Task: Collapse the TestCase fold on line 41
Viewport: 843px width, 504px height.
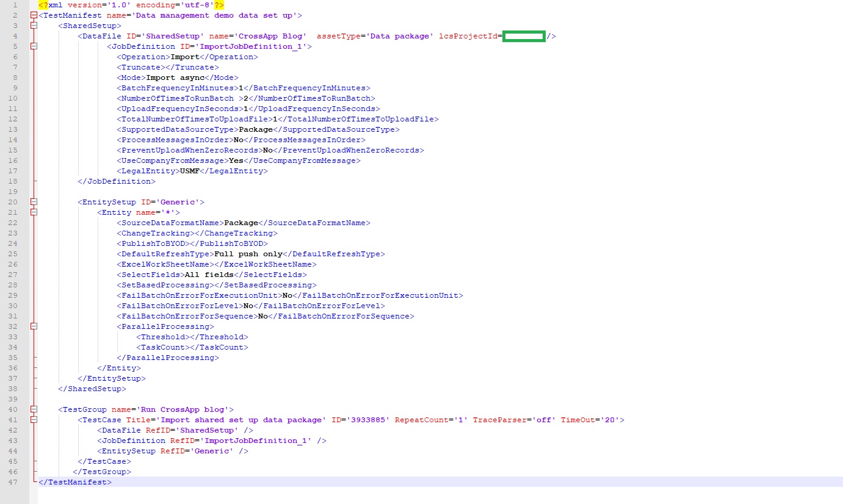Action: [34, 420]
